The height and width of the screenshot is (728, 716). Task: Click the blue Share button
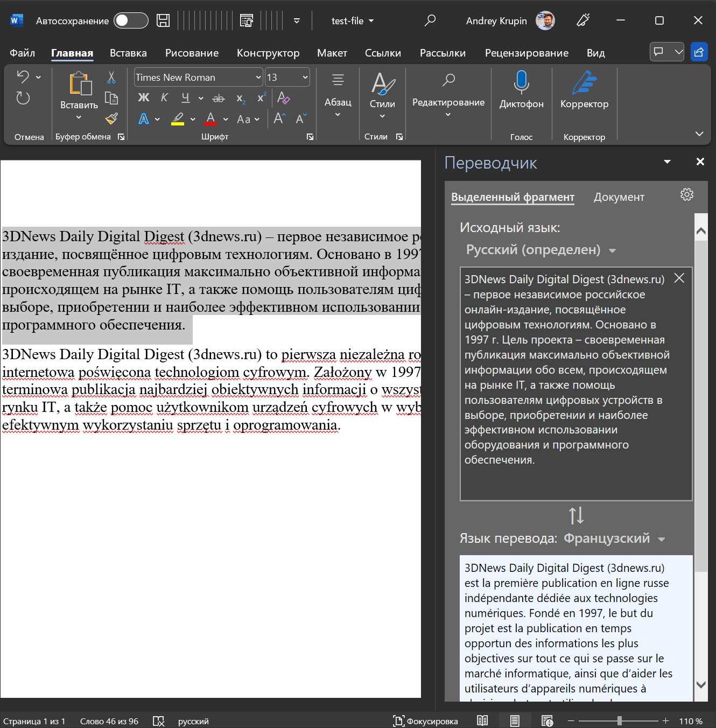(x=699, y=52)
